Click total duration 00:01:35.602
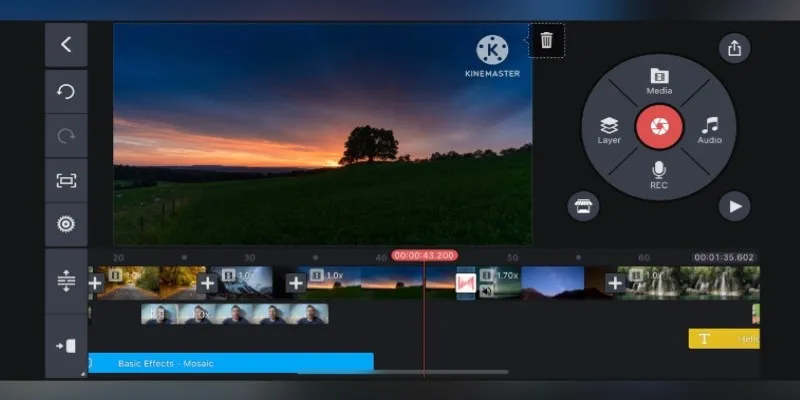This screenshot has height=400, width=800. coord(724,257)
